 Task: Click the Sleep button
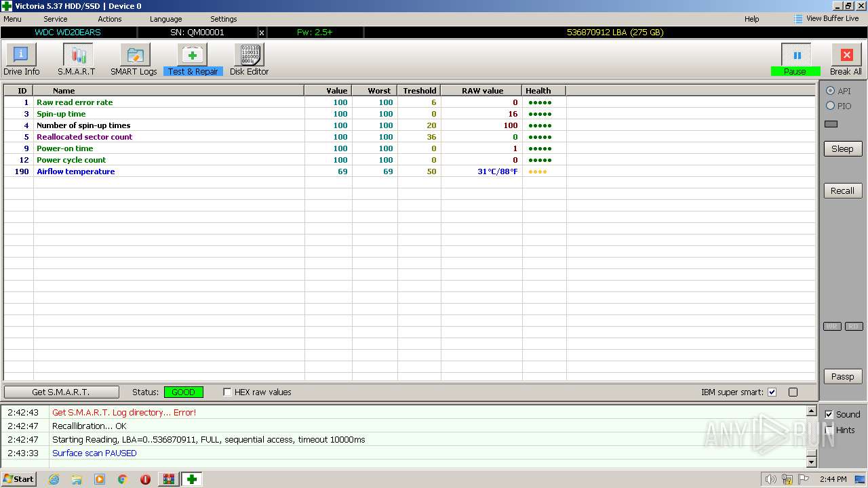point(842,149)
